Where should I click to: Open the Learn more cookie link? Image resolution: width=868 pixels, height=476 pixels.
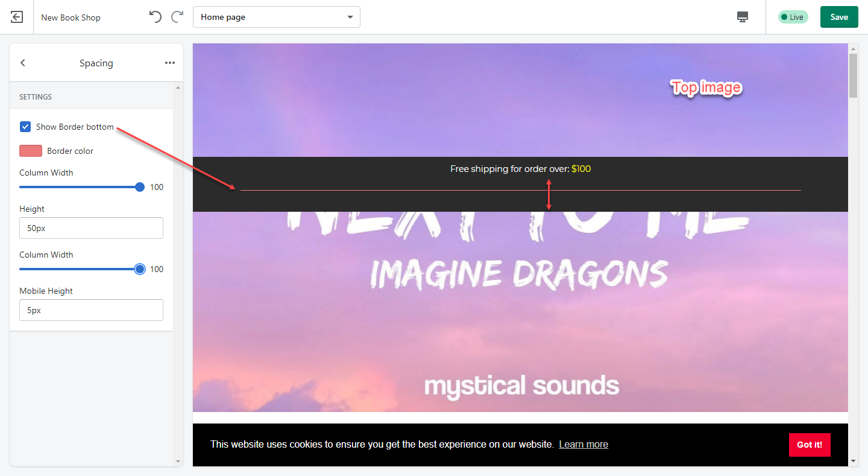[583, 445]
